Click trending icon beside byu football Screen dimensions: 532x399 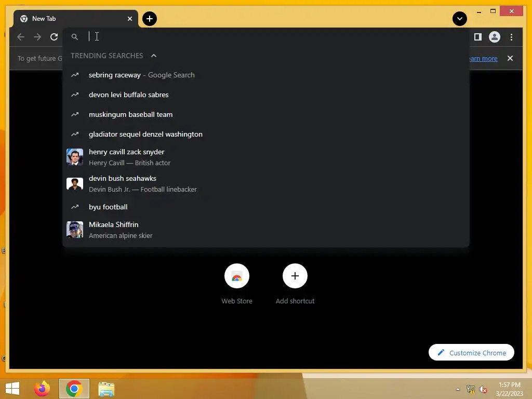pyautogui.click(x=75, y=207)
